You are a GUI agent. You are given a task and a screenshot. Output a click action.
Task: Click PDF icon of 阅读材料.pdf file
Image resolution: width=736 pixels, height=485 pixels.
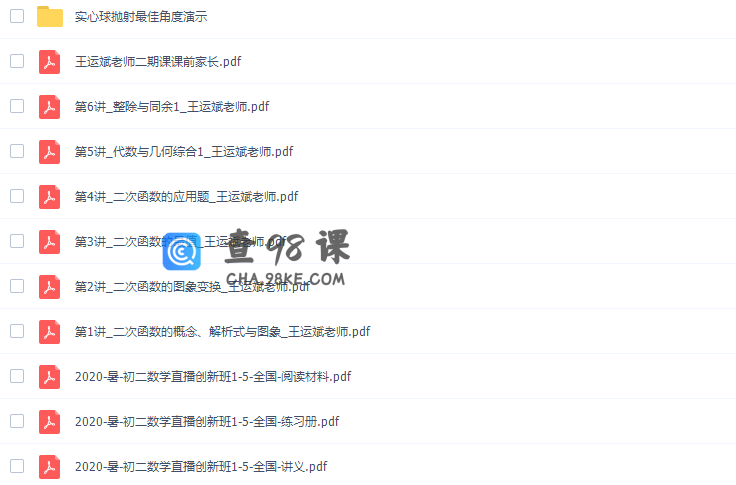tap(49, 377)
